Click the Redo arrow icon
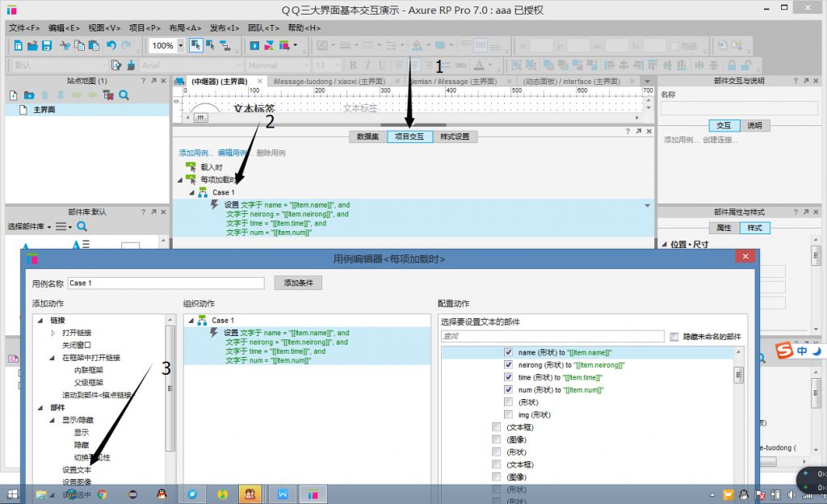 [x=126, y=46]
